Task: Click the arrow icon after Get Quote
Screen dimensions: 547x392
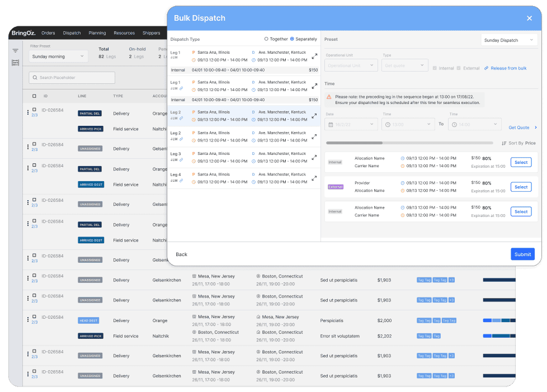Action: (535, 127)
